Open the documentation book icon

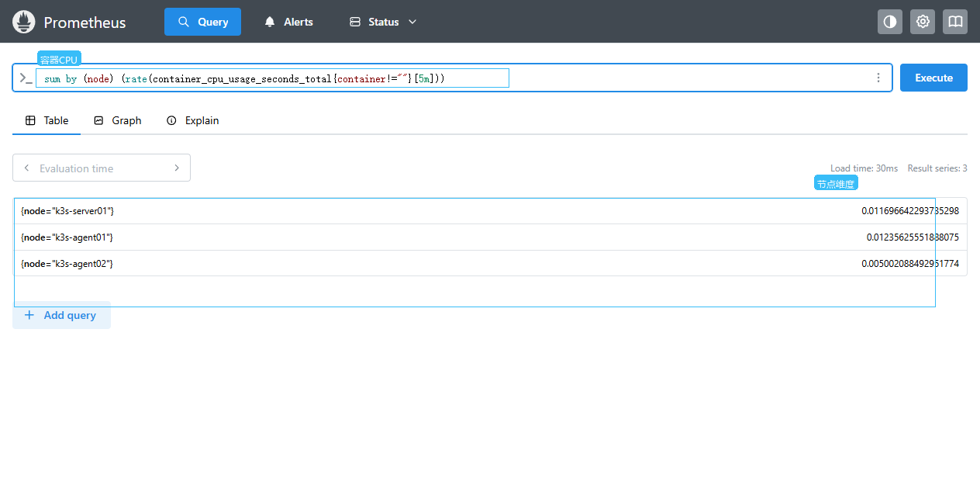pos(955,22)
